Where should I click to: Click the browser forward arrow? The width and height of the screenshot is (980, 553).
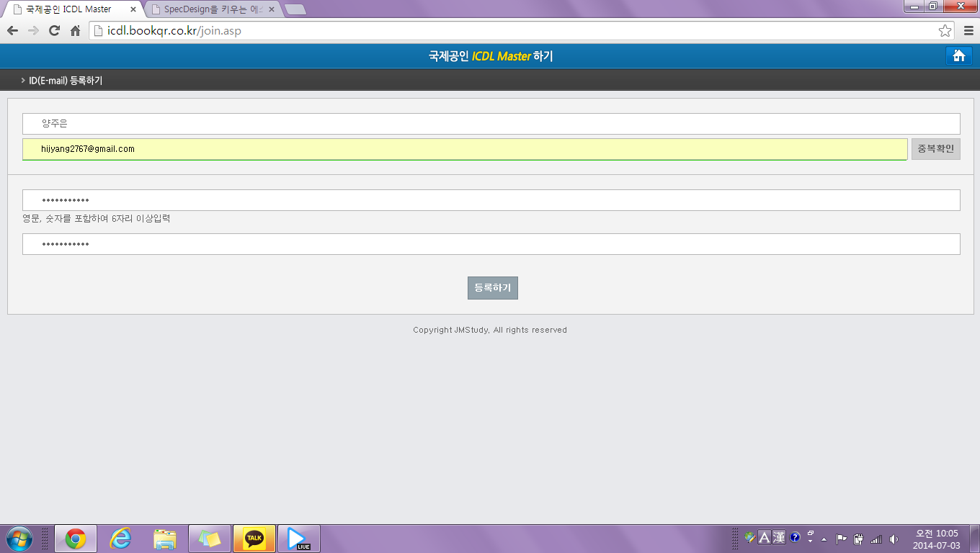click(x=33, y=30)
